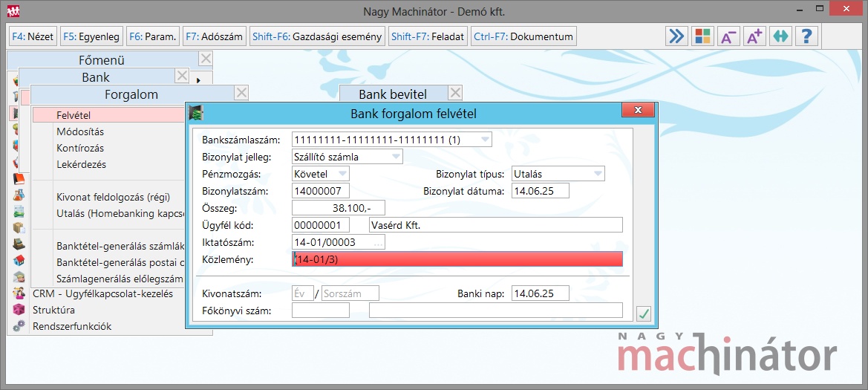Open Rendszerfunkciók main menu entry
Viewport: 868px width, 390px height.
tap(72, 326)
